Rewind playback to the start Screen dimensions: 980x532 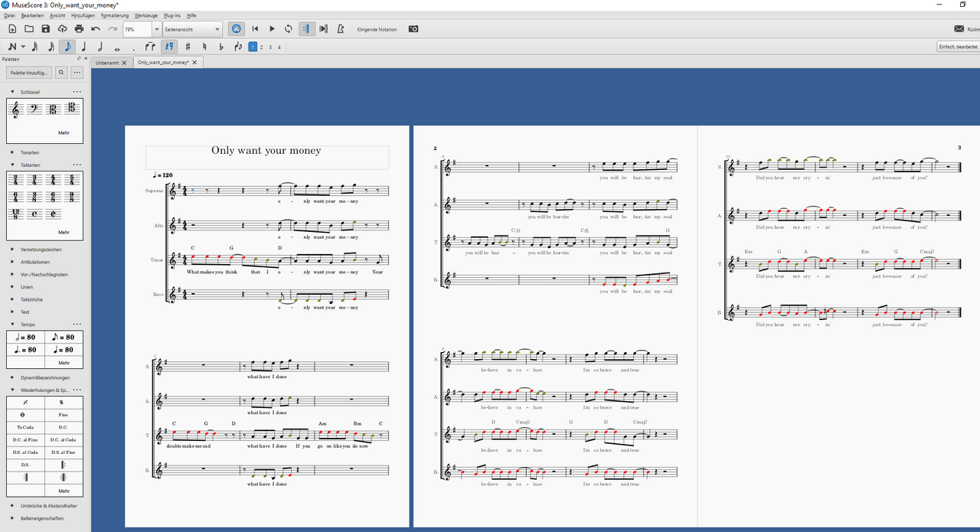tap(255, 29)
